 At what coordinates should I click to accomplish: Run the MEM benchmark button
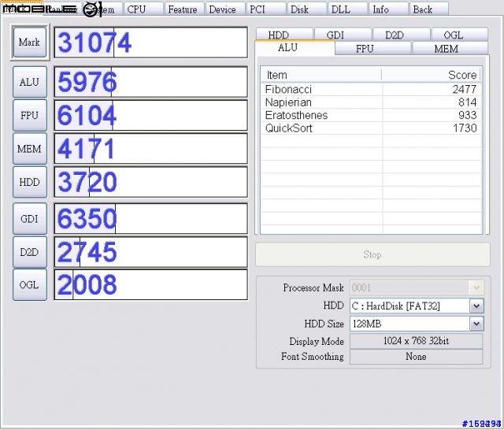30,149
